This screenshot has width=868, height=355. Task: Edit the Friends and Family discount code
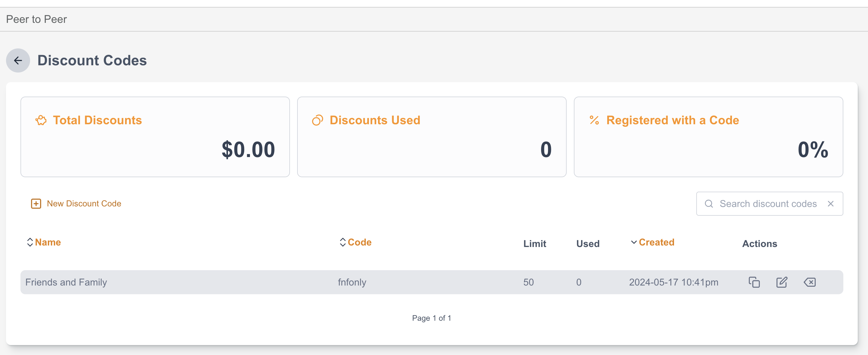pos(781,282)
